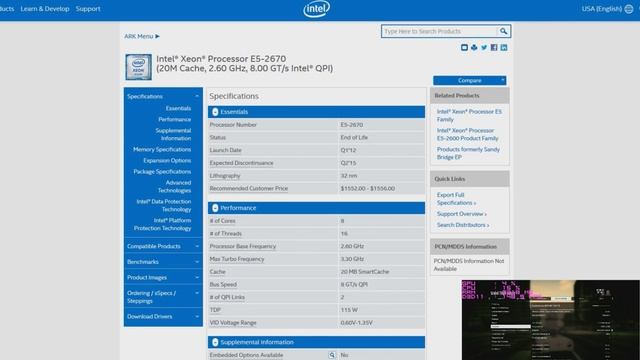The width and height of the screenshot is (640, 360).
Task: Expand Ordering / sSpecs / Steppings section
Action: [x=163, y=297]
